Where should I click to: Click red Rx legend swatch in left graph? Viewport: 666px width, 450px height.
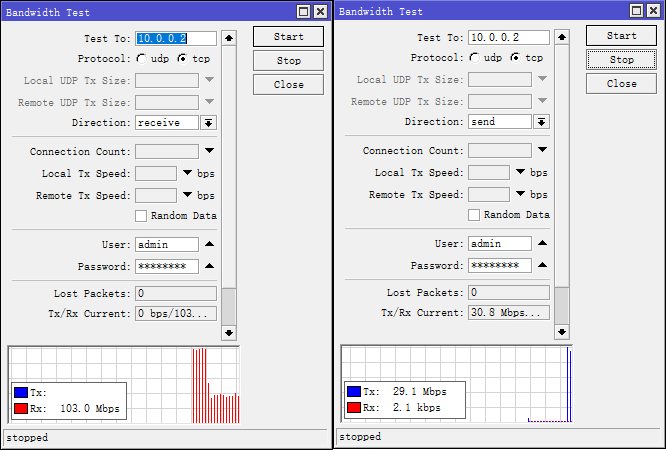point(21,409)
